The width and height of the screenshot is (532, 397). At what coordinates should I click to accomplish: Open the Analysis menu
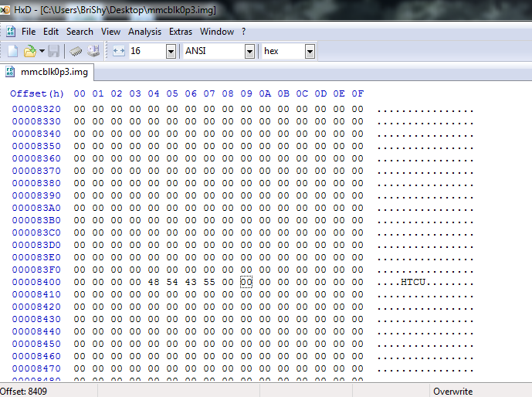pos(144,32)
